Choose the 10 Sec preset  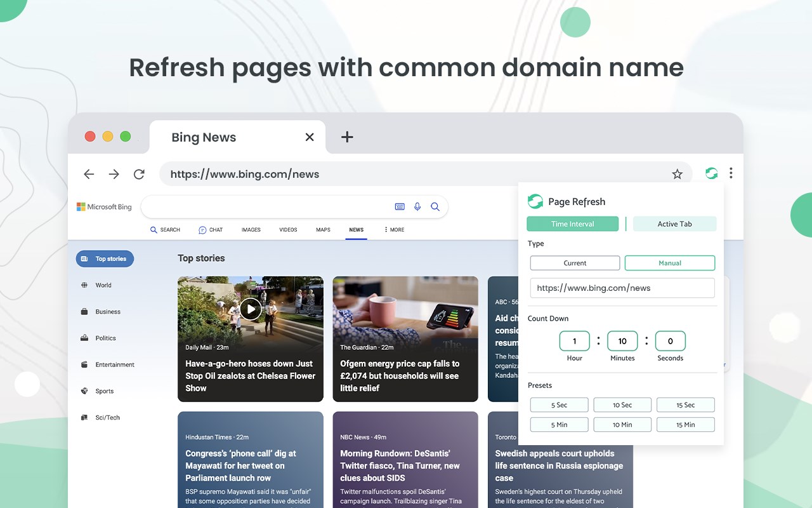pos(622,405)
